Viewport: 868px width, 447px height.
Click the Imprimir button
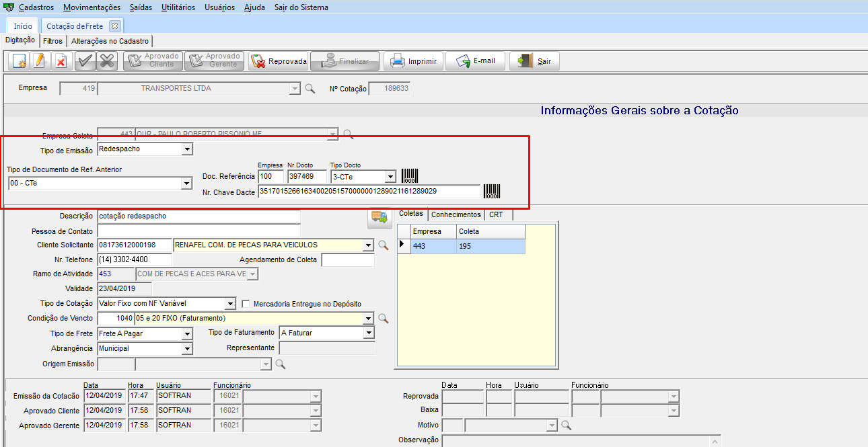414,61
